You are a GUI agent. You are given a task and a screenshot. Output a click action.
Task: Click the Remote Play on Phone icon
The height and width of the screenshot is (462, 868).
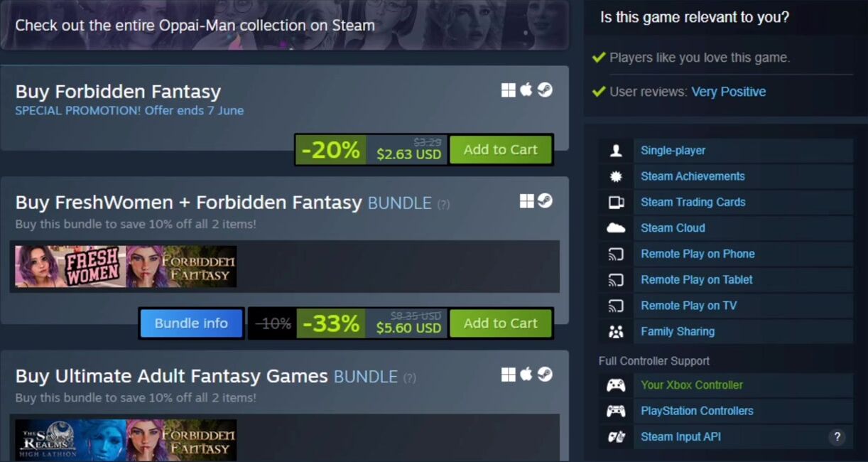click(x=616, y=254)
